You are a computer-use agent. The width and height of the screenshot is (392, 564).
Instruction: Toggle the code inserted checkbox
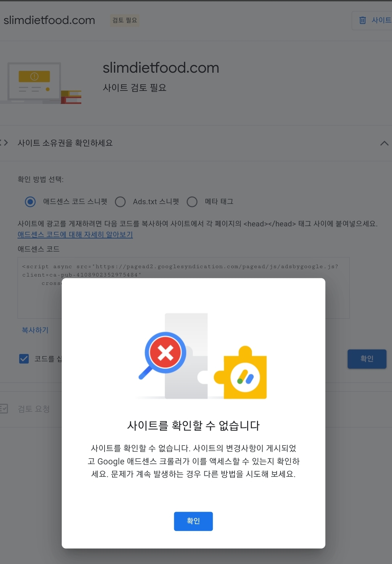pos(24,359)
